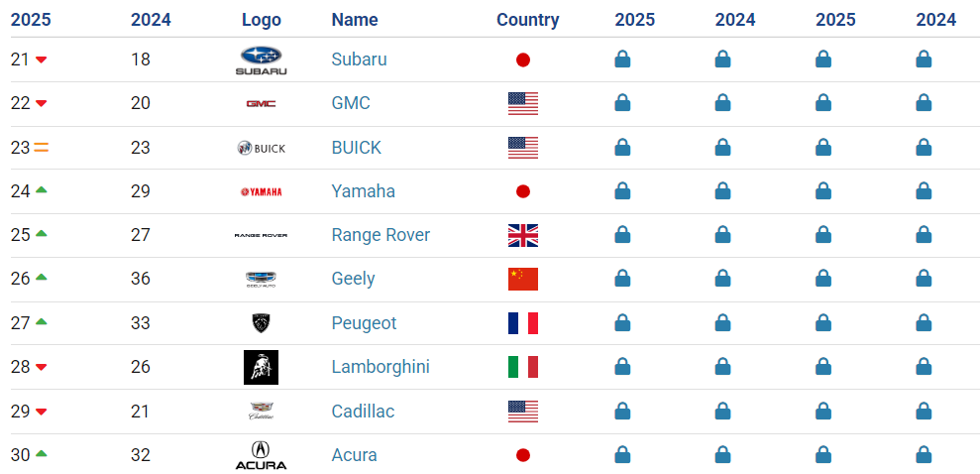Click the China flag in Geely row
980x474 pixels.
tap(523, 279)
